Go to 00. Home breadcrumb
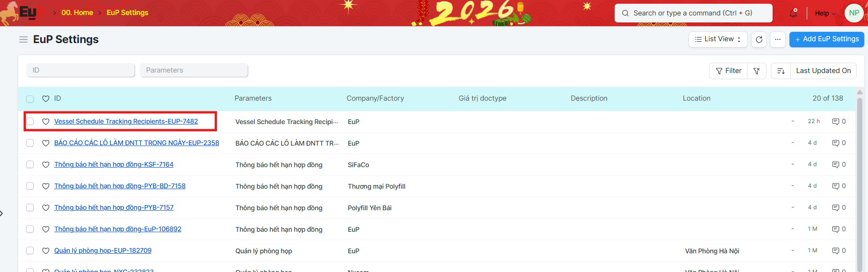Image resolution: width=868 pixels, height=272 pixels. pos(77,13)
